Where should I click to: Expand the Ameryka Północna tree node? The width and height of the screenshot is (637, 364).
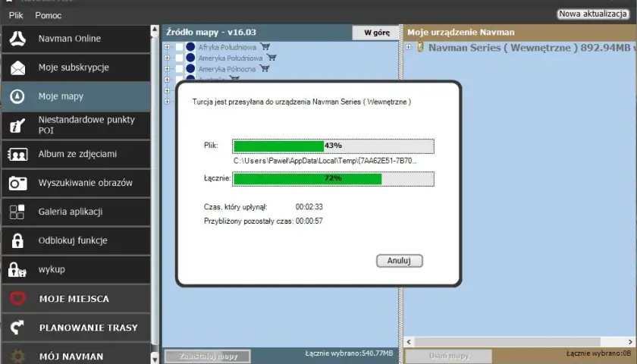pyautogui.click(x=167, y=69)
